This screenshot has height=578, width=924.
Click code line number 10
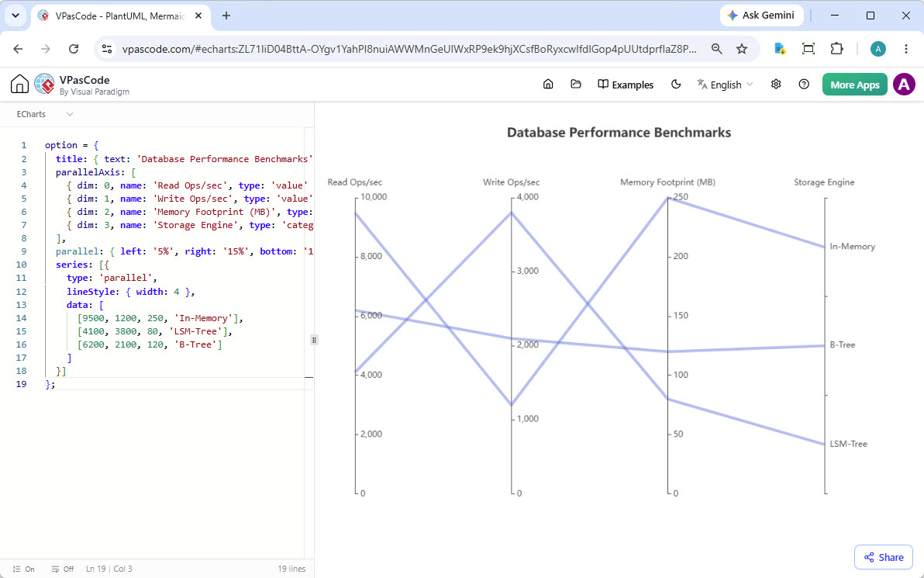coord(21,265)
